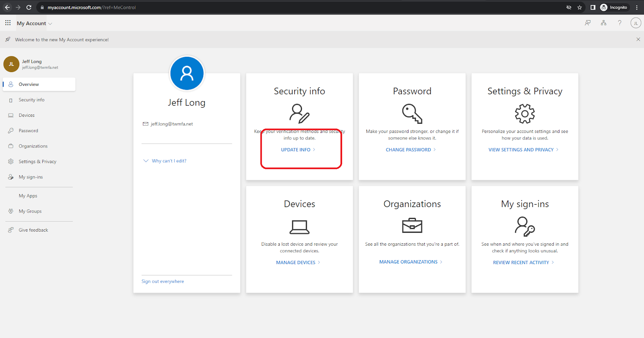The width and height of the screenshot is (644, 338).
Task: Open the organization chart icon in header
Action: pyautogui.click(x=603, y=23)
